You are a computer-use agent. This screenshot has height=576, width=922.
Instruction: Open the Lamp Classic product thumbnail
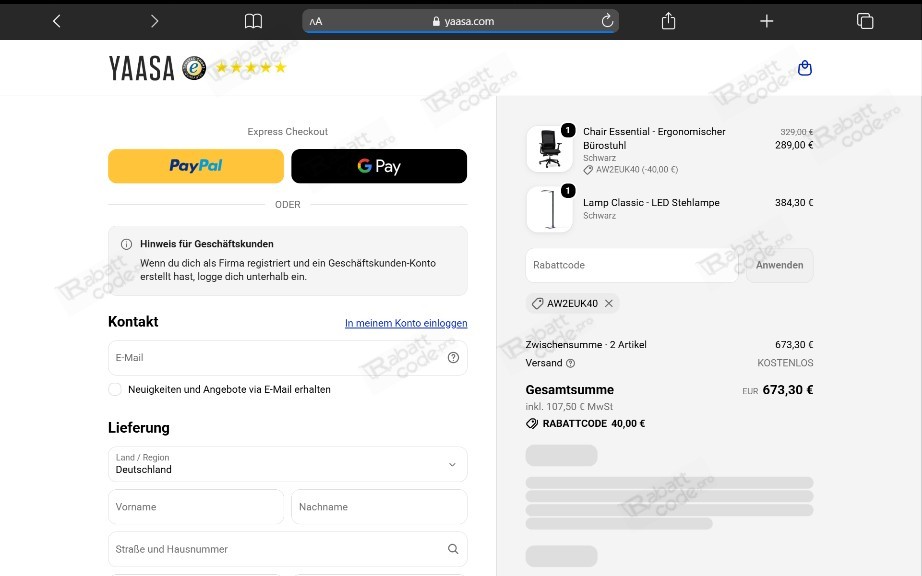pyautogui.click(x=549, y=209)
